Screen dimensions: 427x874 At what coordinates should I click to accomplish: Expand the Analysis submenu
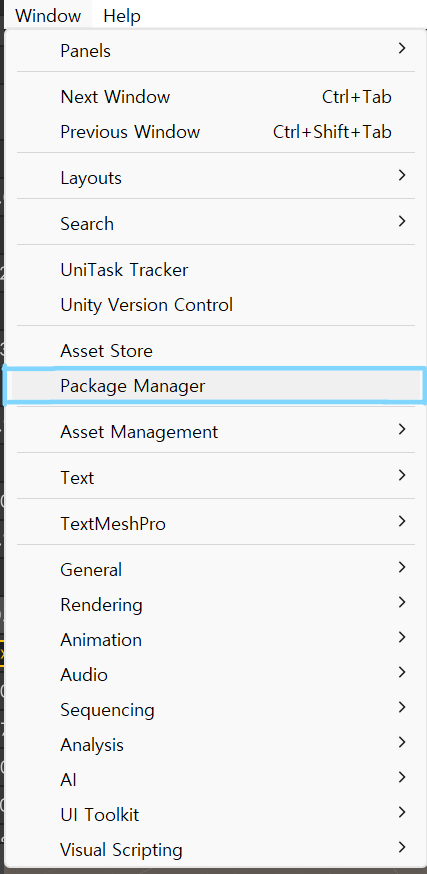point(215,745)
